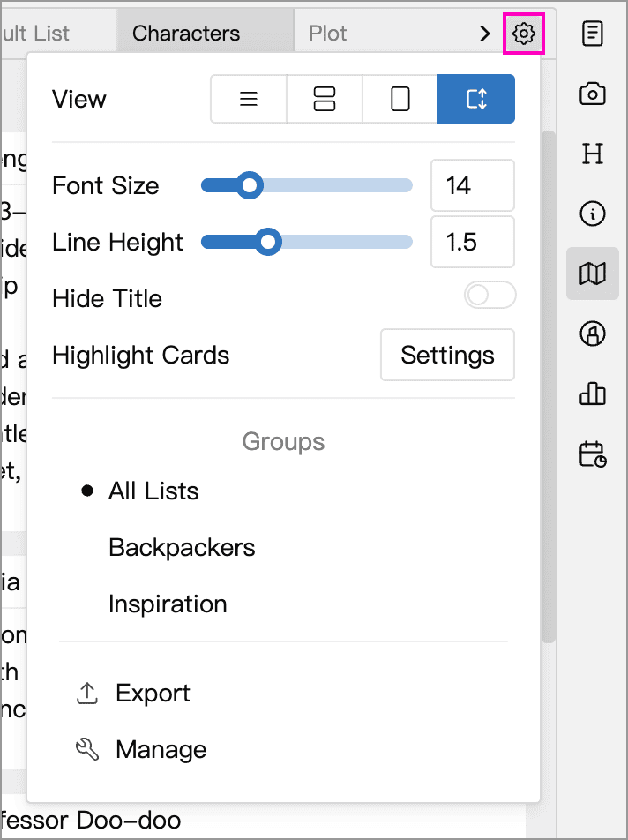This screenshot has width=628, height=840.
Task: Open the snapshot camera sidebar icon
Action: [592, 94]
